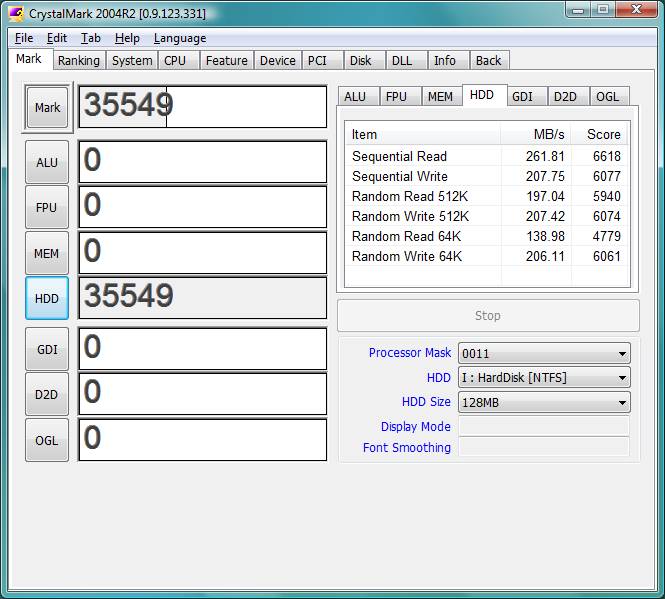665x599 pixels.
Task: Run the D2D benchmark button
Action: [x=47, y=395]
